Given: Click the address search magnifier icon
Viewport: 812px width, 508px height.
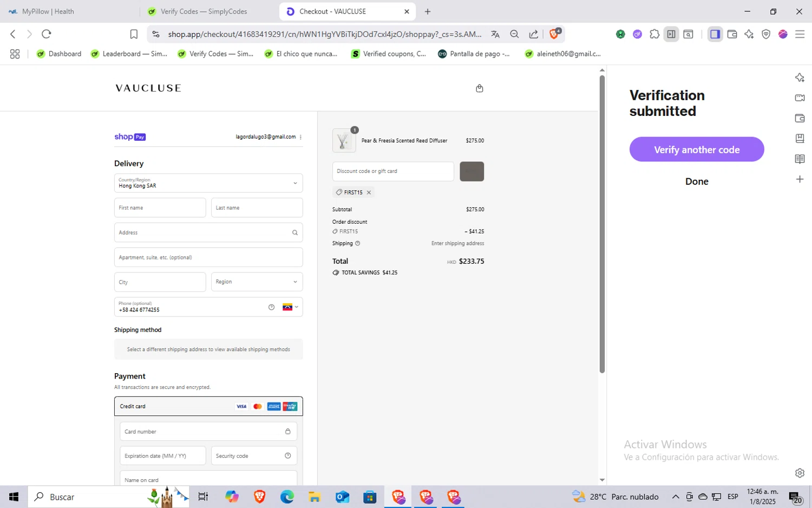Looking at the screenshot, I should [295, 232].
